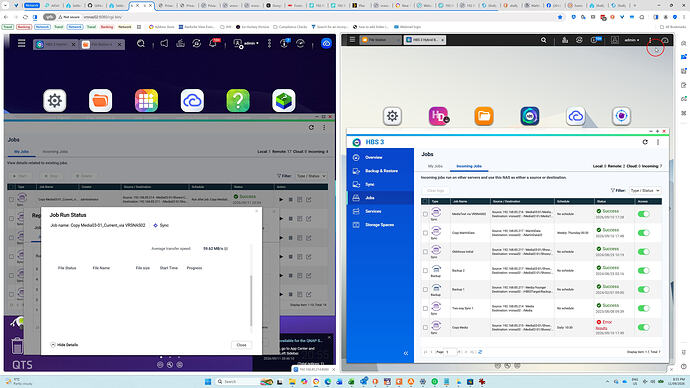Go to Storage Spaces in HBS 3 sidebar
Image resolution: width=690 pixels, height=388 pixels.
pyautogui.click(x=380, y=225)
